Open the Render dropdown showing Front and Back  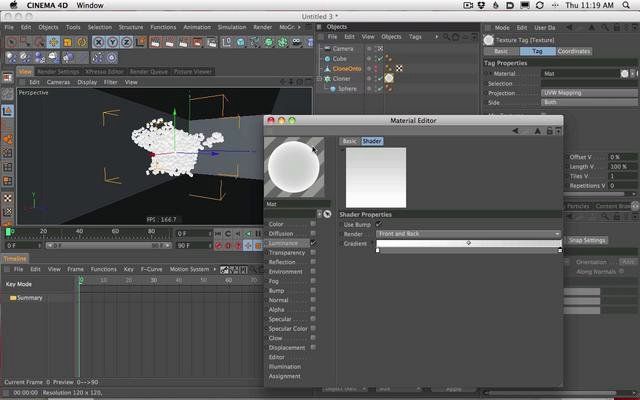pos(468,234)
